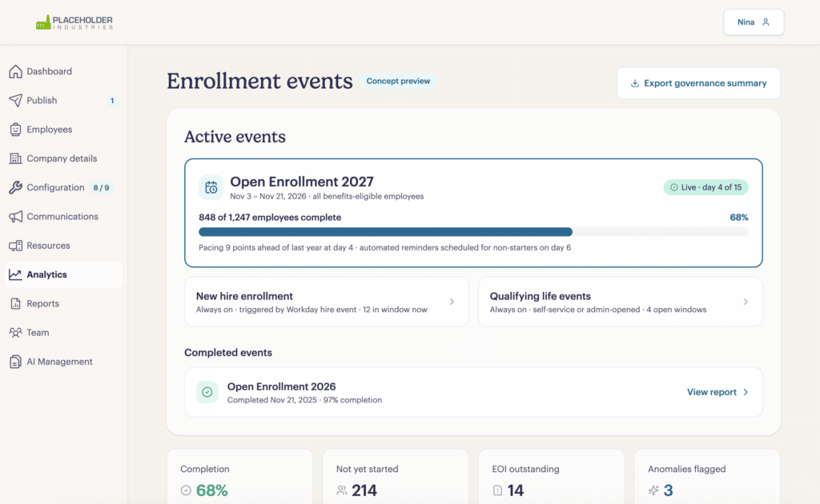Open Company details page
The height and width of the screenshot is (504, 820).
pyautogui.click(x=63, y=158)
